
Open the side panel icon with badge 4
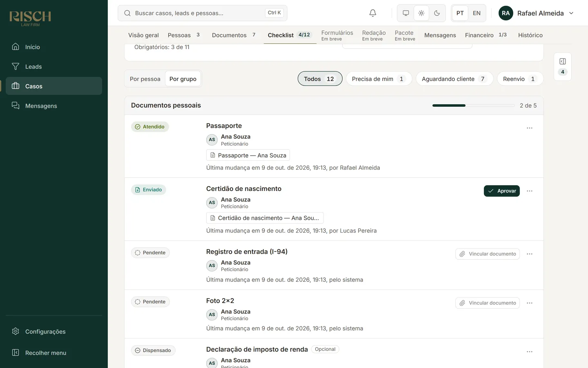[x=563, y=67]
